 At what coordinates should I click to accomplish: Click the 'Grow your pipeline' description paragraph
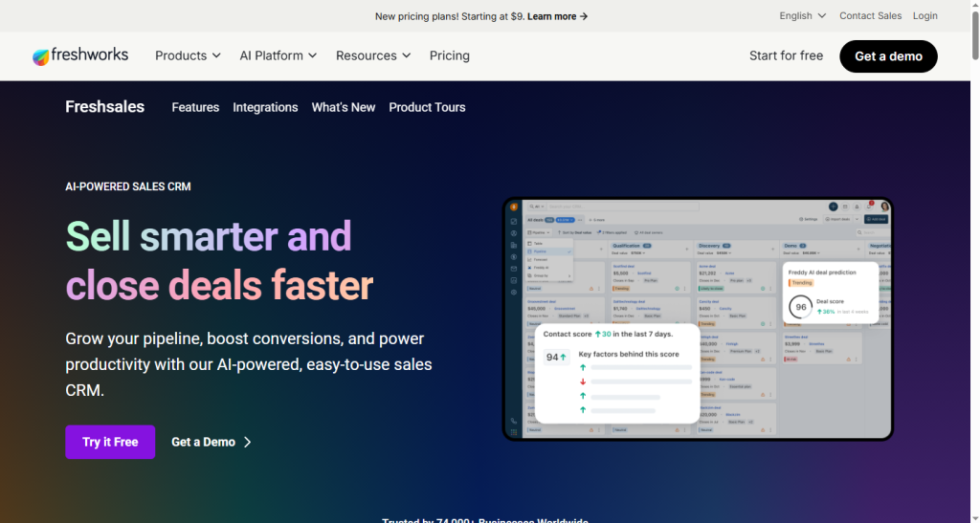249,364
